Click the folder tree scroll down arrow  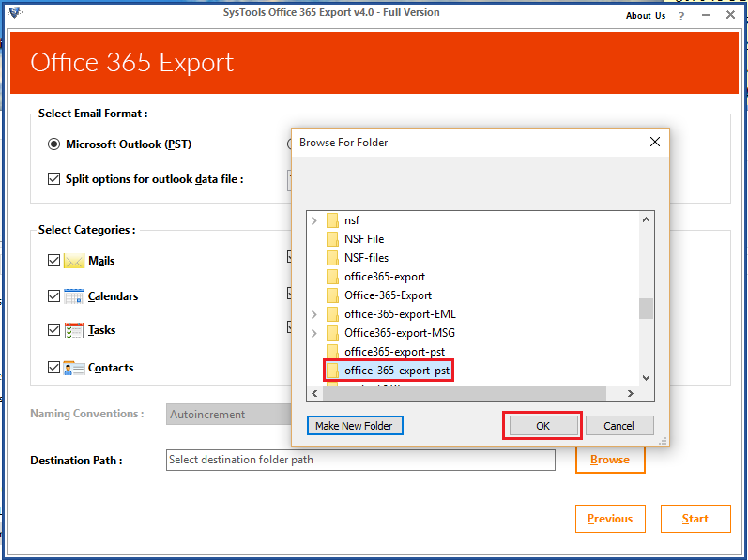click(646, 378)
